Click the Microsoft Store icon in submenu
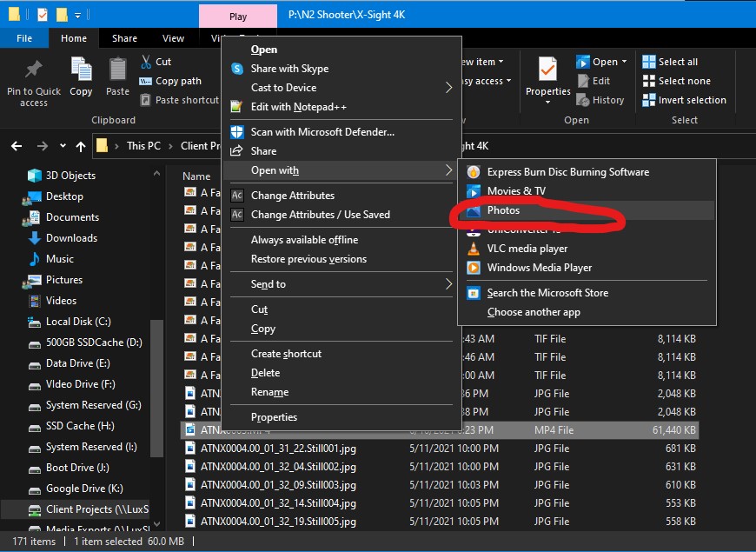The height and width of the screenshot is (552, 756). tap(474, 293)
